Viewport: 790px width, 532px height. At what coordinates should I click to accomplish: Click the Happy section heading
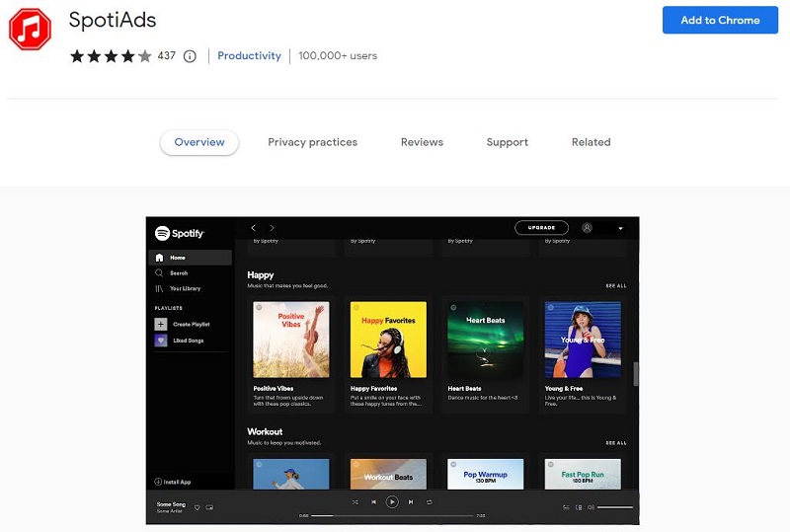click(261, 275)
